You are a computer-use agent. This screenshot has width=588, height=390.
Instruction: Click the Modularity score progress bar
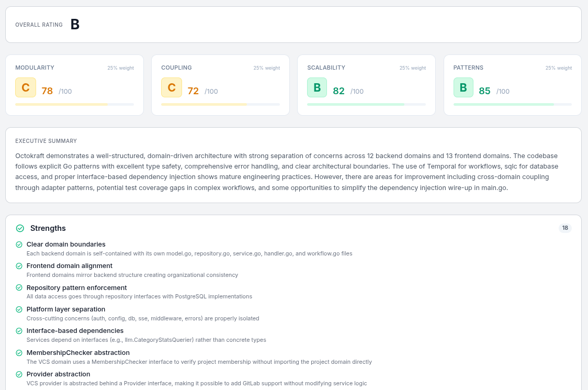[x=74, y=104]
